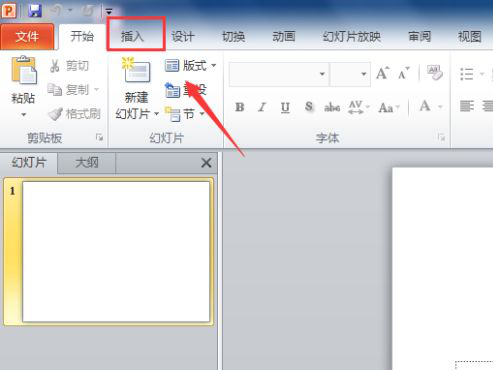This screenshot has width=493, height=370.
Task: Switch to the 大纲 (Outline) pane tab
Action: (x=87, y=163)
